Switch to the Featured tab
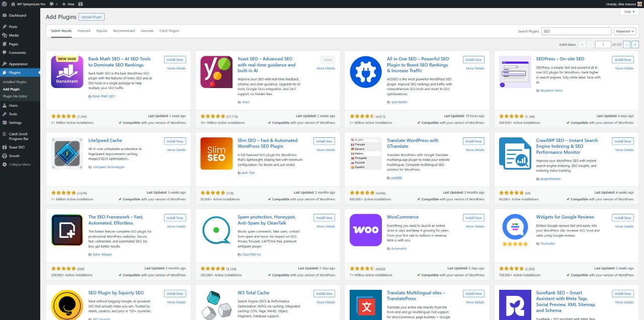 pos(84,31)
